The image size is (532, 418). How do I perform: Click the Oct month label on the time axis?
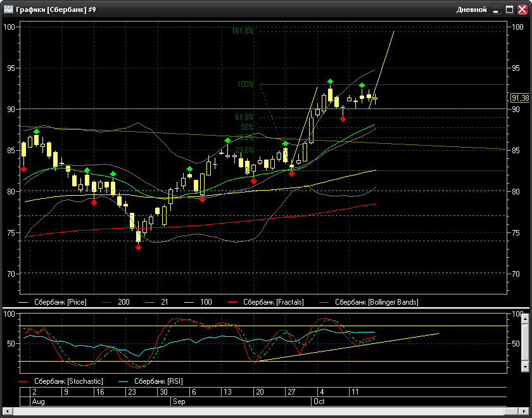coord(319,402)
